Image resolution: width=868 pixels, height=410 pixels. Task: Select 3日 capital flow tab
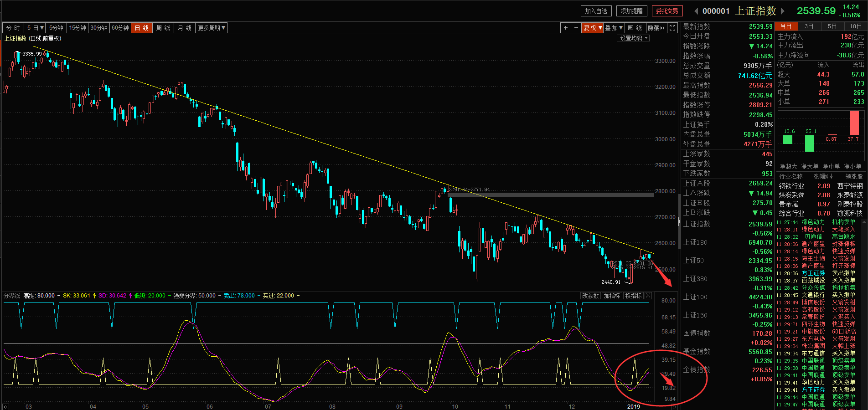coord(809,26)
